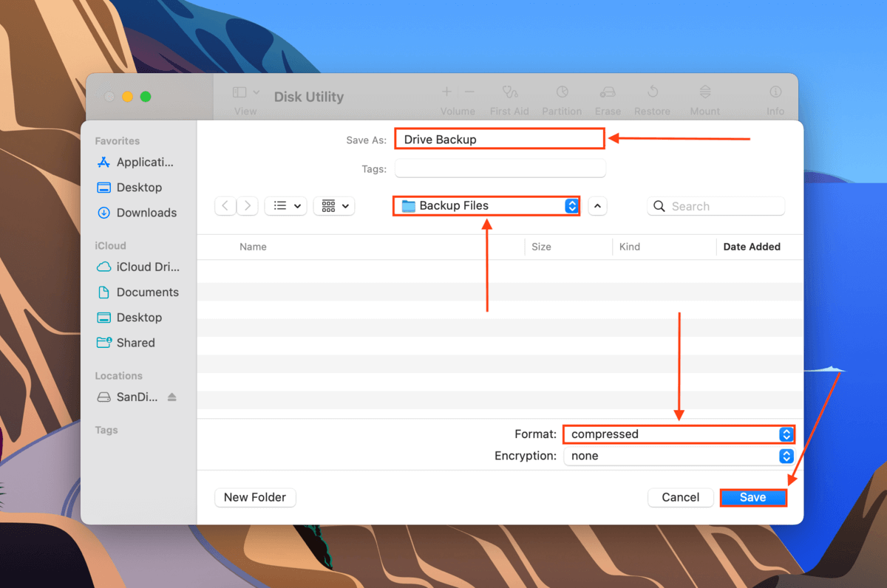The image size is (887, 588).
Task: Open the Format compressed dropdown
Action: pyautogui.click(x=679, y=434)
